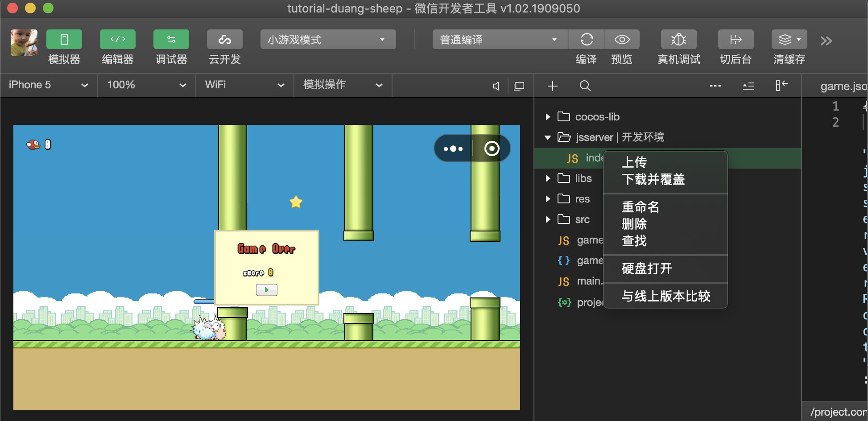Click the game replay play button
This screenshot has width=868, height=421.
pyautogui.click(x=267, y=290)
